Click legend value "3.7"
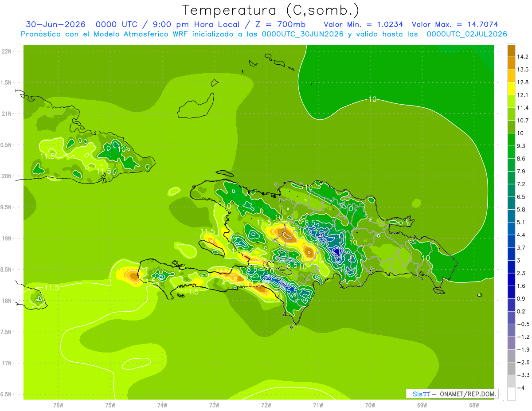532x411 pixels. coord(521,247)
